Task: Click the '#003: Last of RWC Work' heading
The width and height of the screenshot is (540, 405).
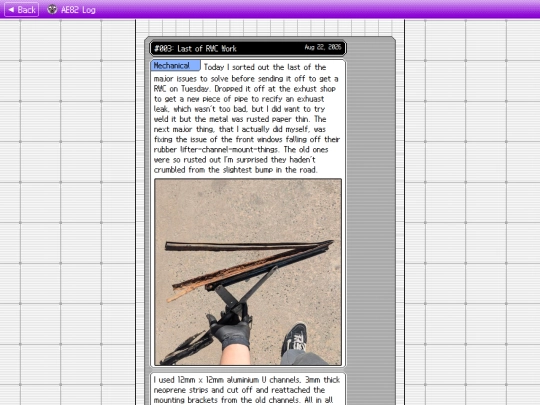Action: pyautogui.click(x=195, y=49)
